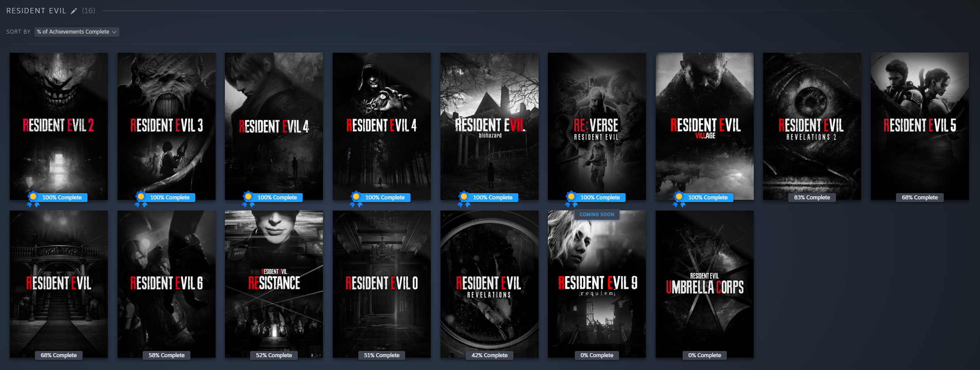
Task: Choose the Resident Evil 0 cover
Action: pos(382,284)
